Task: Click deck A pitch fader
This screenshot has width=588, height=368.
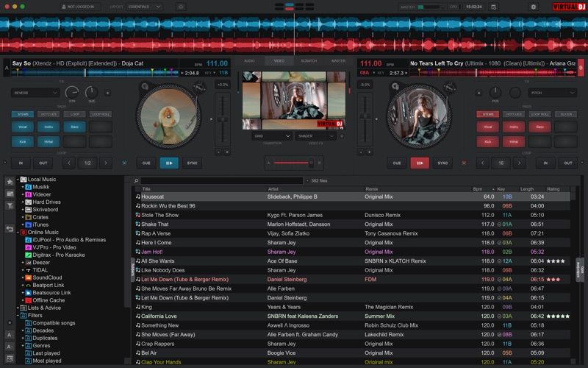Action: pos(223,119)
